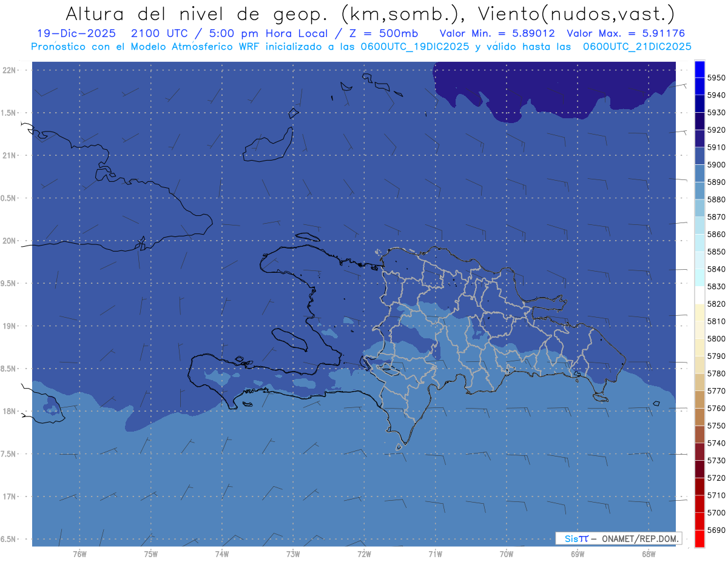728x562 pixels.
Task: Click the date text '19-Dic-2025'
Action: pos(76,33)
